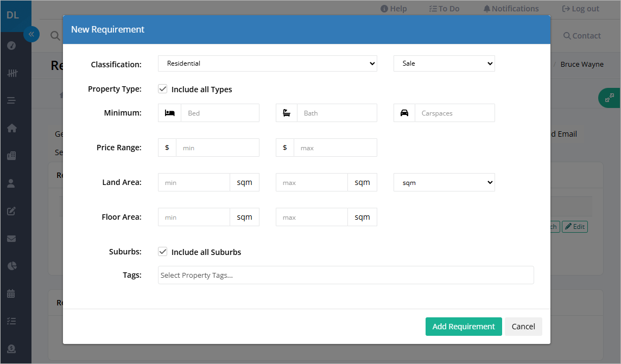Open the Sale type dropdown
Viewport: 621px width, 364px height.
[444, 63]
